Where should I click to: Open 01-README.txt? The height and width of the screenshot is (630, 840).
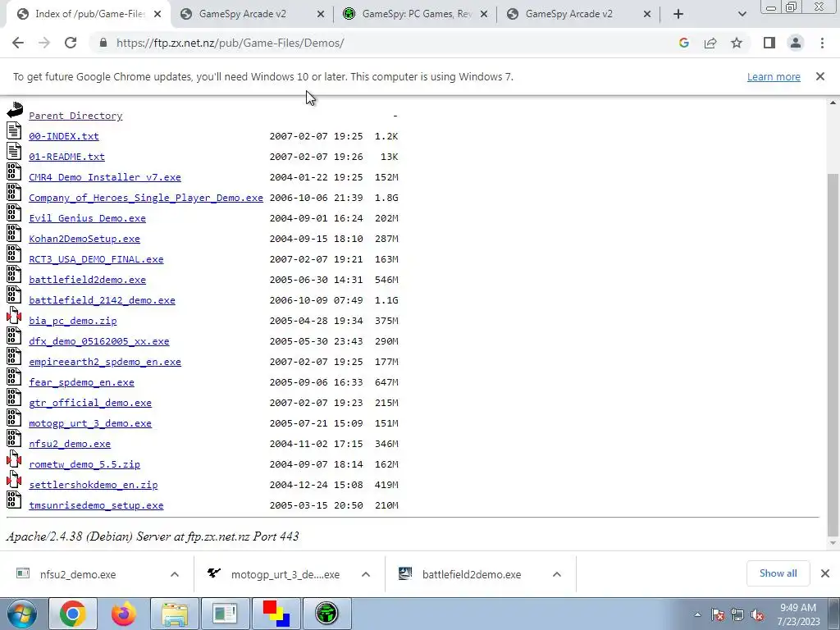pyautogui.click(x=67, y=157)
